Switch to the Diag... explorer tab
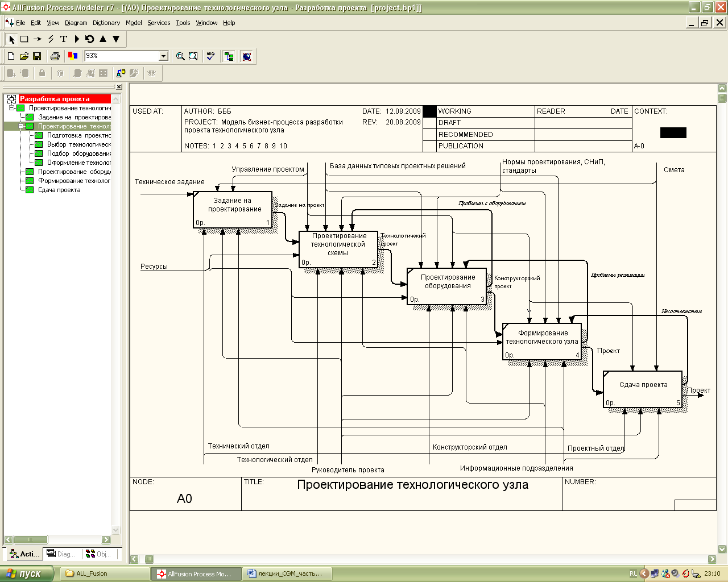Screen dimensions: 728x582 [61, 554]
